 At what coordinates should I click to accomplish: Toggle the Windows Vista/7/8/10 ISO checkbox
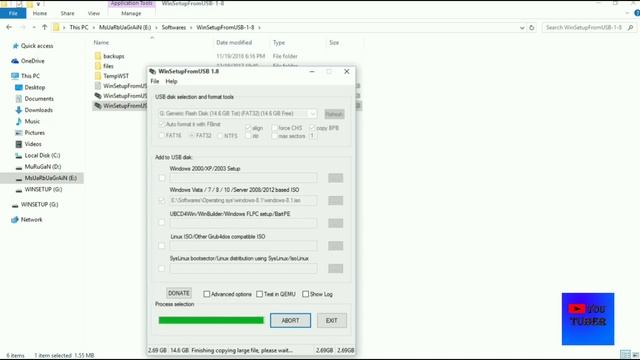(162, 200)
